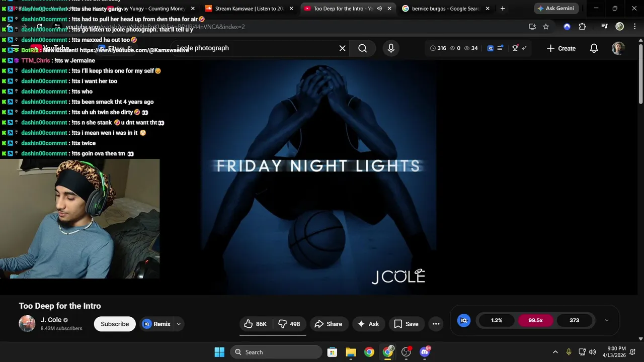Image resolution: width=644 pixels, height=362 pixels.
Task: Click the Windows taskbar Search box
Action: 276,352
